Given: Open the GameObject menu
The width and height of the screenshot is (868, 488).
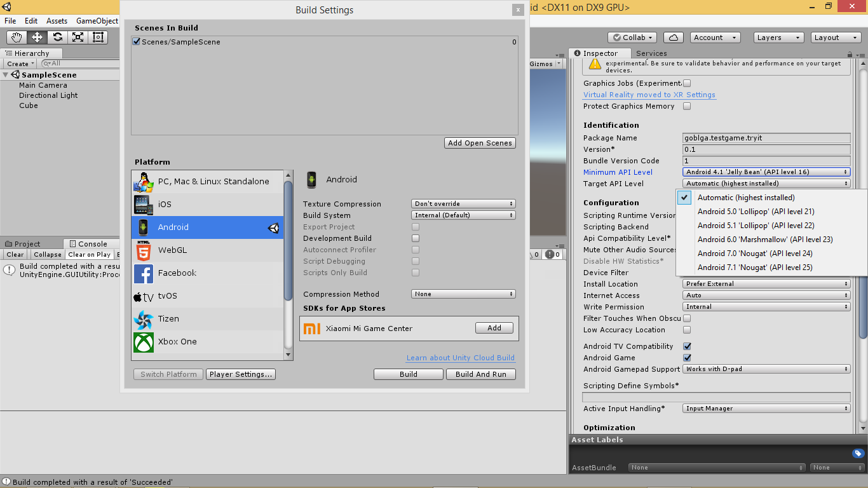Looking at the screenshot, I should (96, 20).
